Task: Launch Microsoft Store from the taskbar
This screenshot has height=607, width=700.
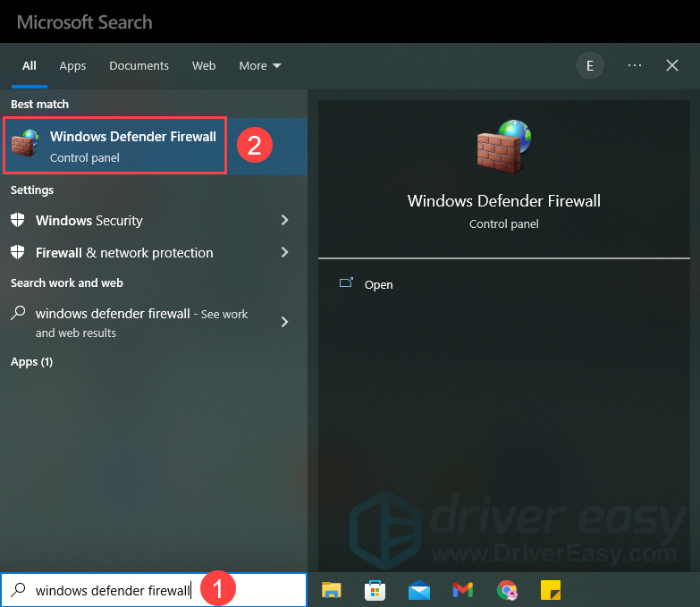Action: (x=375, y=589)
